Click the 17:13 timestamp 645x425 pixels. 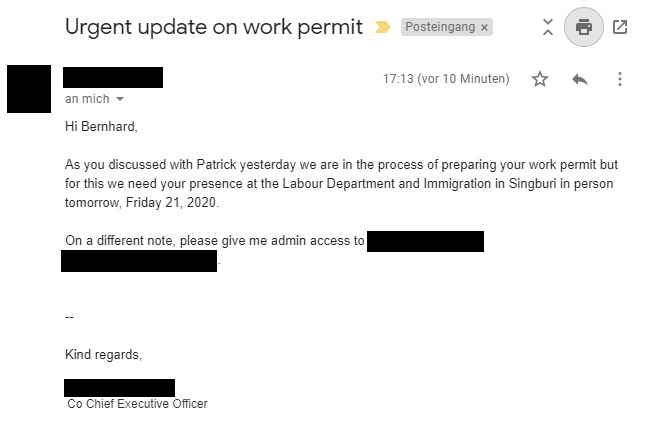pyautogui.click(x=446, y=79)
